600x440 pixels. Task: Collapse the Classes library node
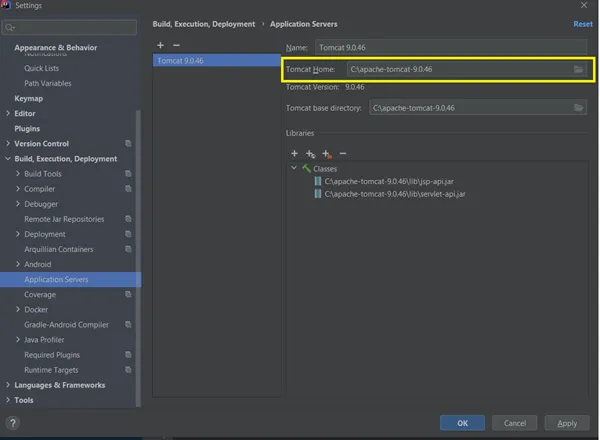(x=294, y=168)
